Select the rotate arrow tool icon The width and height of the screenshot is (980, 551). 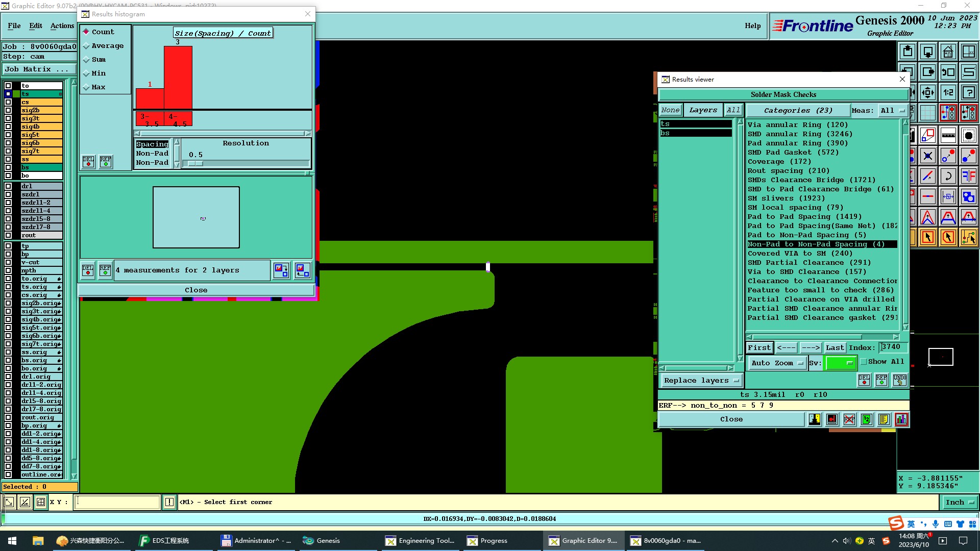(948, 176)
